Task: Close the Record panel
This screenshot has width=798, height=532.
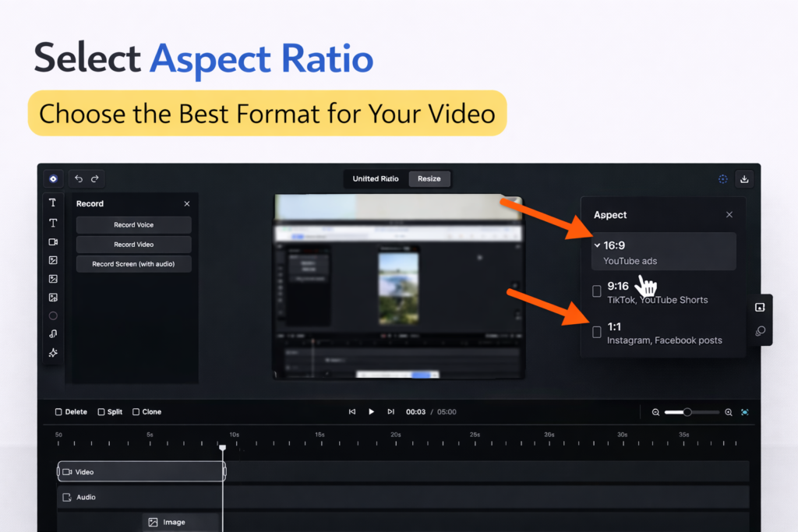Action: tap(186, 204)
